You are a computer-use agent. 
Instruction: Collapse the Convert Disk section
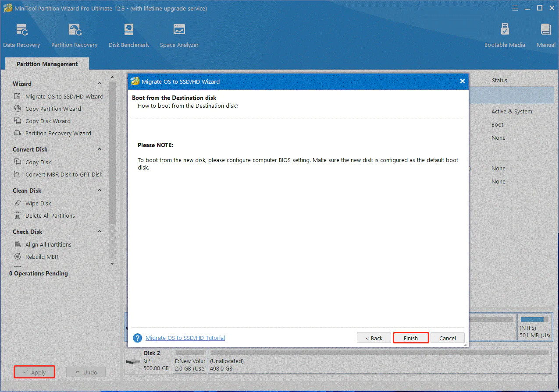(x=100, y=149)
